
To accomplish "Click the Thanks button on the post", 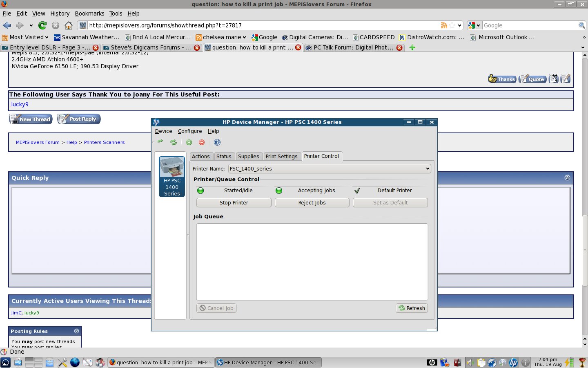I will 502,79.
